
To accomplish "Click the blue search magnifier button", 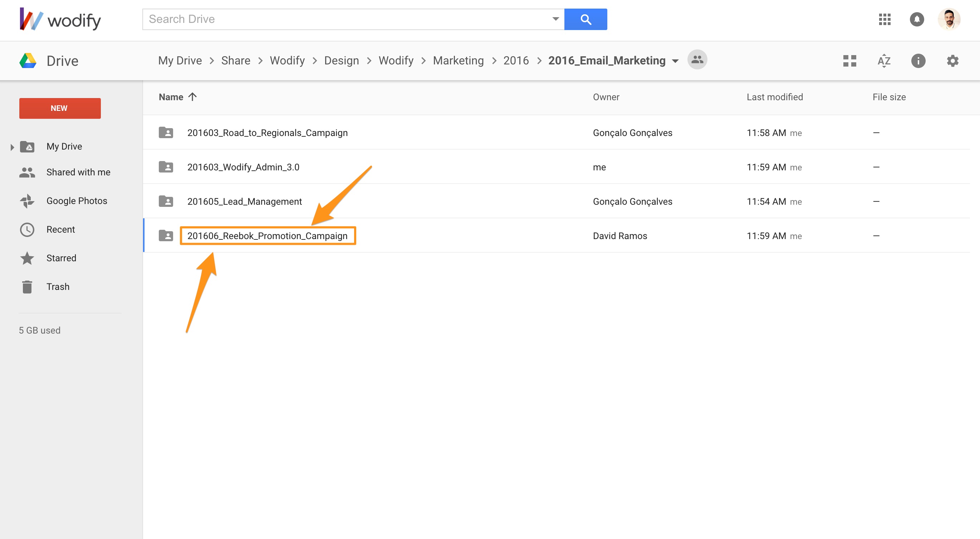I will [x=585, y=19].
